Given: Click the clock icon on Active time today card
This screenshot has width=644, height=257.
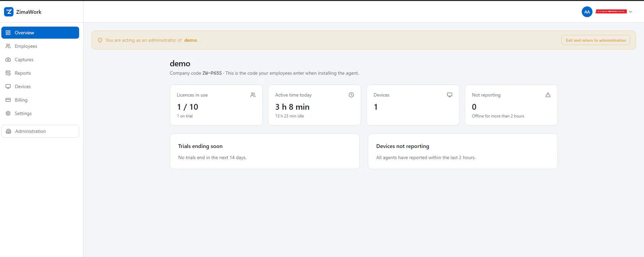Looking at the screenshot, I should (x=351, y=95).
